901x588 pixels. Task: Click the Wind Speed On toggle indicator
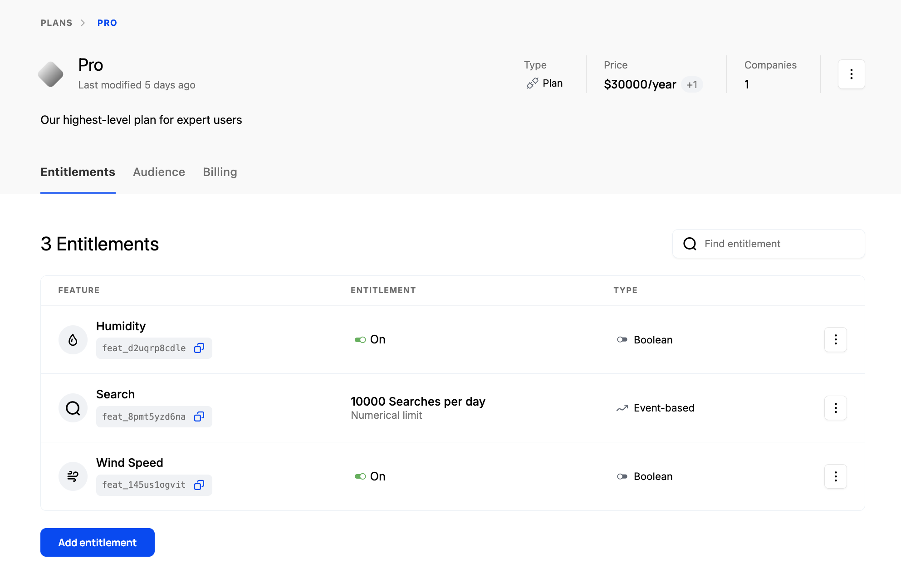[x=360, y=476]
